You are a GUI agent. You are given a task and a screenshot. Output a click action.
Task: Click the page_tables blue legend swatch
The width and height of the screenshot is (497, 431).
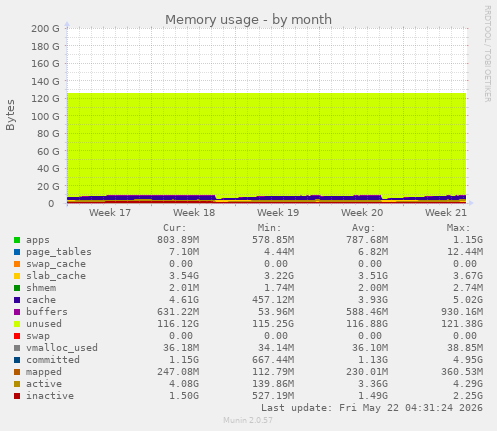pyautogui.click(x=17, y=252)
